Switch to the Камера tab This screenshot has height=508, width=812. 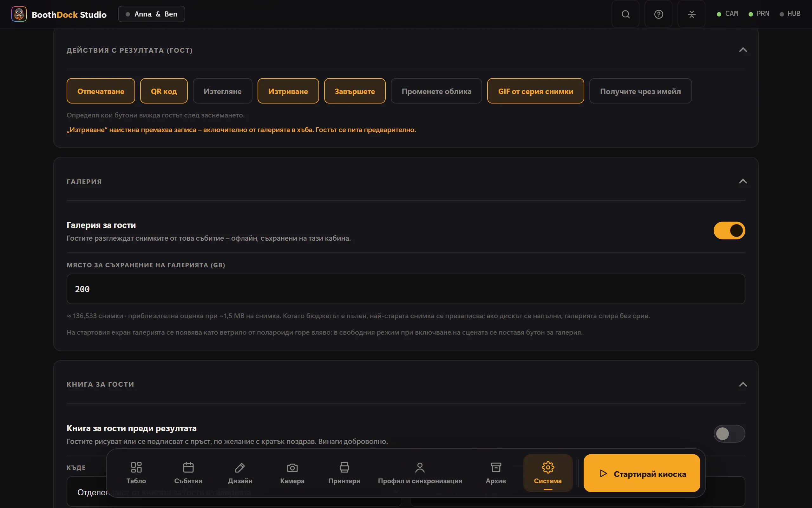(x=292, y=473)
